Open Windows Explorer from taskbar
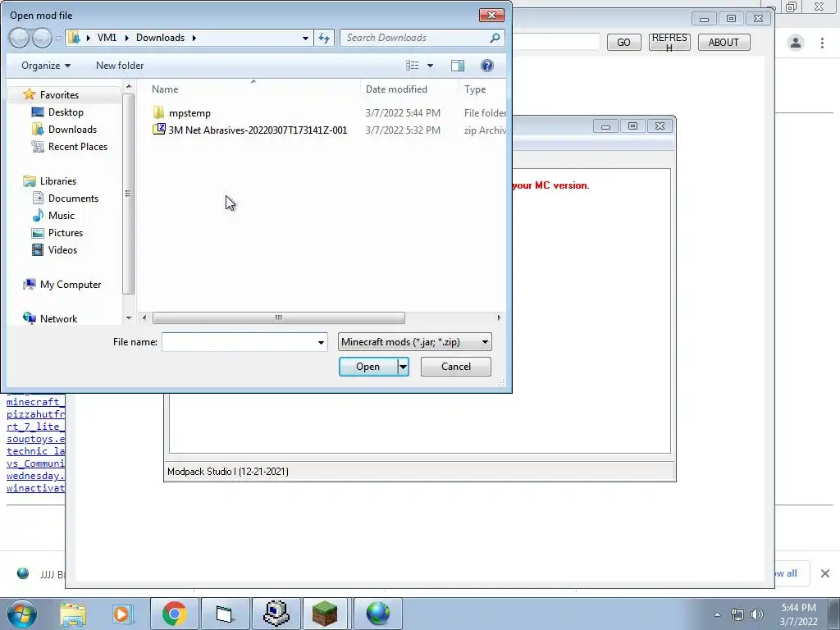840x630 pixels. [73, 614]
